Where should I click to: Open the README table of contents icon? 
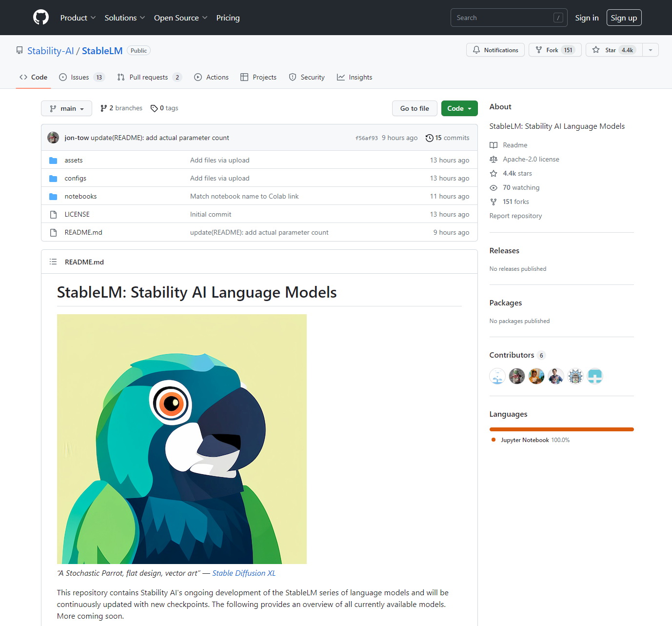point(53,262)
